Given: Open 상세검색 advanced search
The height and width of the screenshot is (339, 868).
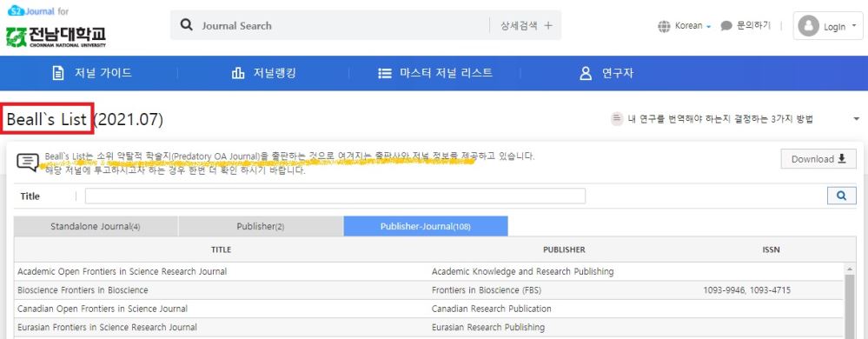Looking at the screenshot, I should [526, 25].
